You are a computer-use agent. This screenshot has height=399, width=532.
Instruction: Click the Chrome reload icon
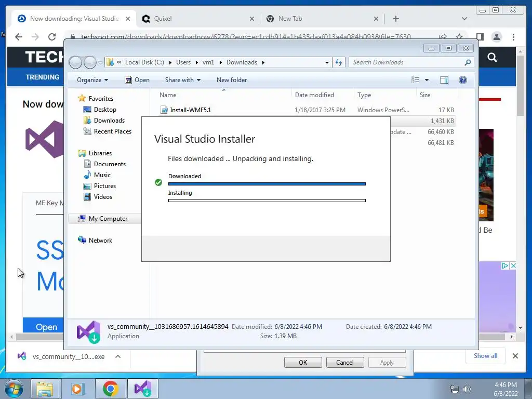(52, 37)
